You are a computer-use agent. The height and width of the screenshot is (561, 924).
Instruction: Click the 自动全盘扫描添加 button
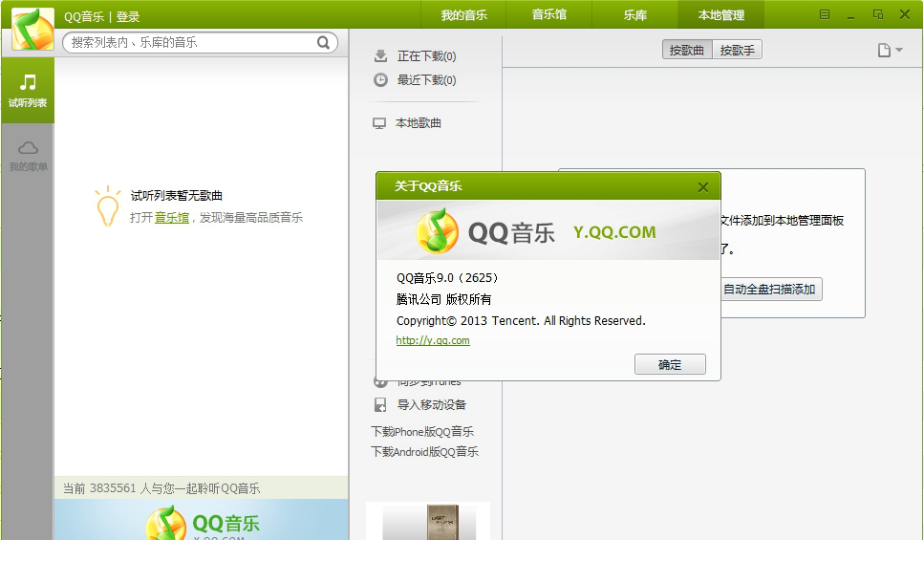[x=771, y=290]
